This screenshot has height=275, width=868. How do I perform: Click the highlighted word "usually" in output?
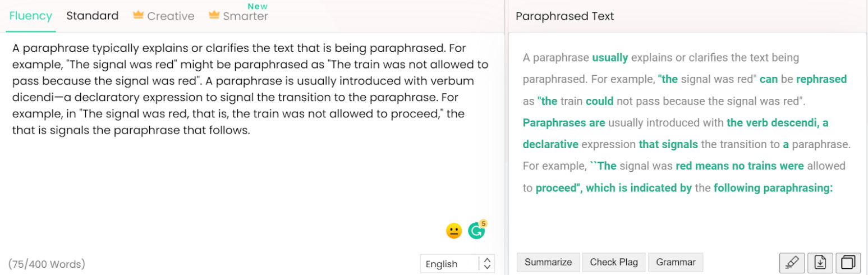tap(610, 58)
